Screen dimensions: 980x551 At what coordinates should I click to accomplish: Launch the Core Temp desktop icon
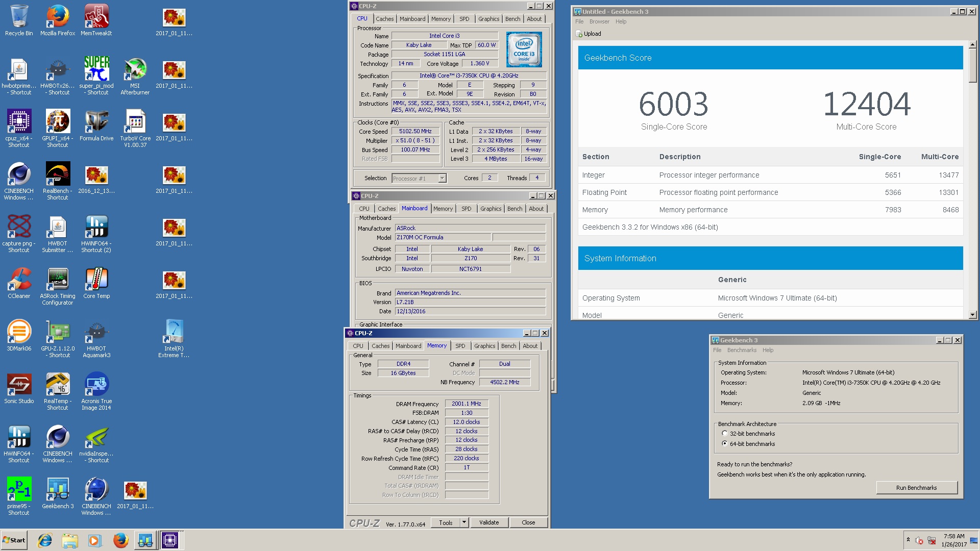(x=96, y=283)
